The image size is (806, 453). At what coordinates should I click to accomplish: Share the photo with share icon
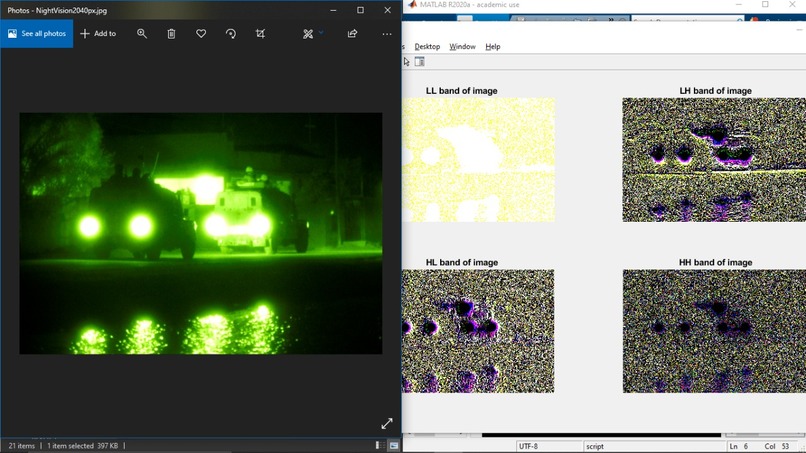point(352,33)
